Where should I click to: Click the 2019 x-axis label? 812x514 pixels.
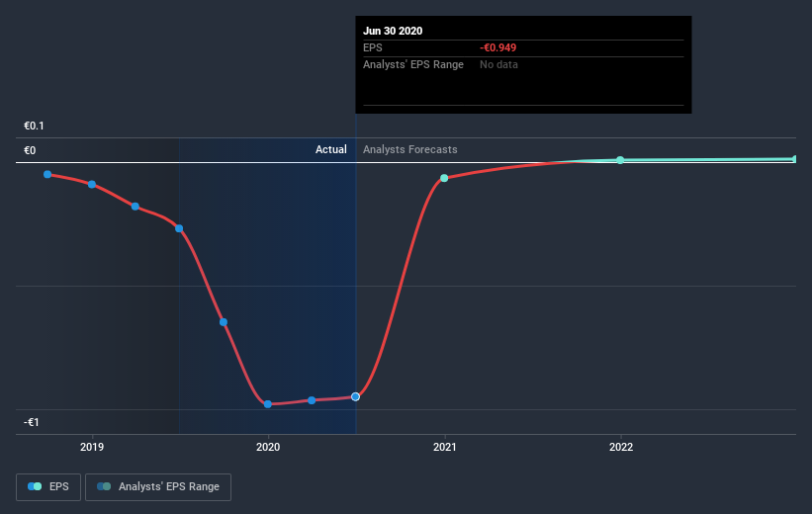[x=92, y=447]
